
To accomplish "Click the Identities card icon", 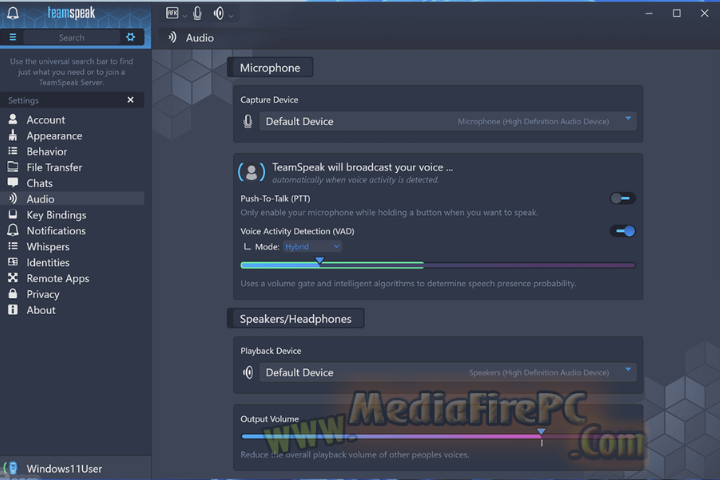I will coord(13,262).
